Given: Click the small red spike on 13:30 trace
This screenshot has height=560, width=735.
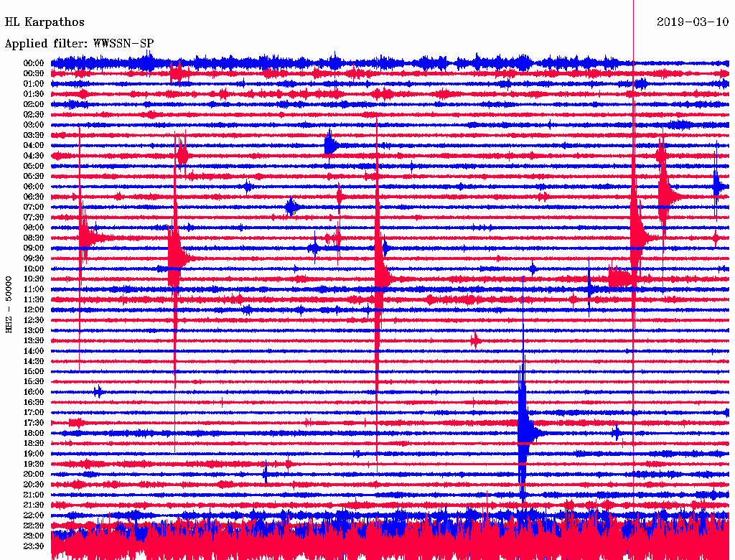Looking at the screenshot, I should click(x=475, y=340).
